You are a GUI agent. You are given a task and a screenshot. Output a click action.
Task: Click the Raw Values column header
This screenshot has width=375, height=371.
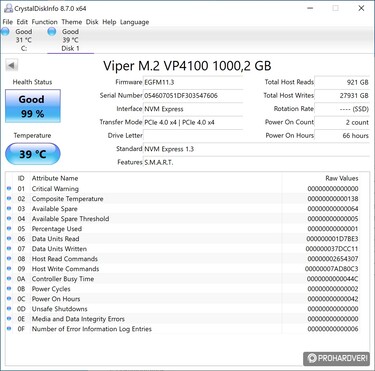[342, 178]
